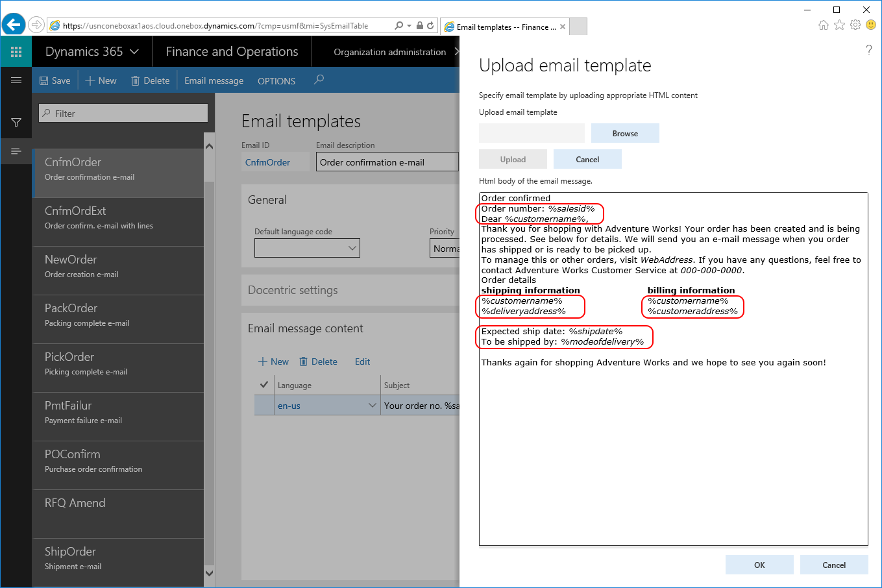Click Cancel at dialog bottom
Viewport: 882px width, 588px height.
pyautogui.click(x=834, y=565)
